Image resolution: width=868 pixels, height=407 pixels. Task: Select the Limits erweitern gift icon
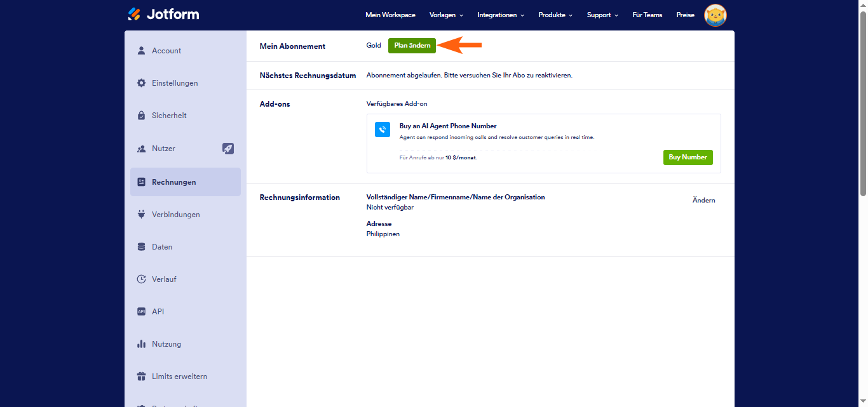tap(142, 377)
